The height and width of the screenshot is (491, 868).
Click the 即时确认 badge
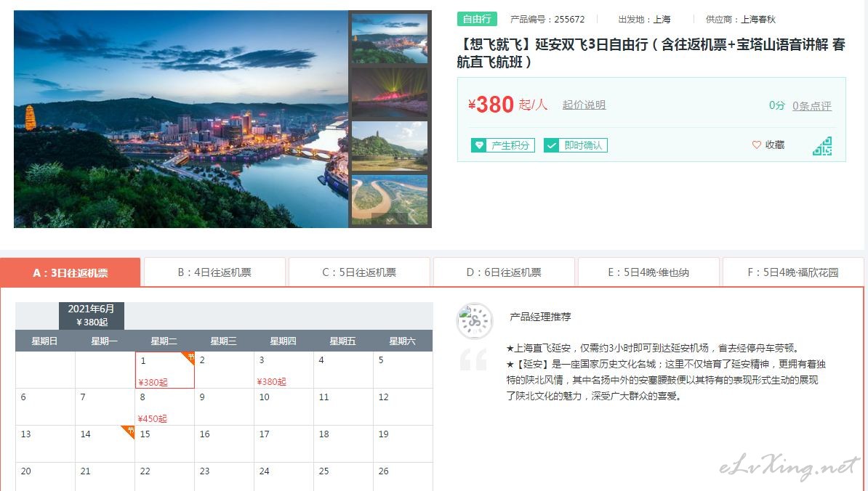tap(576, 145)
